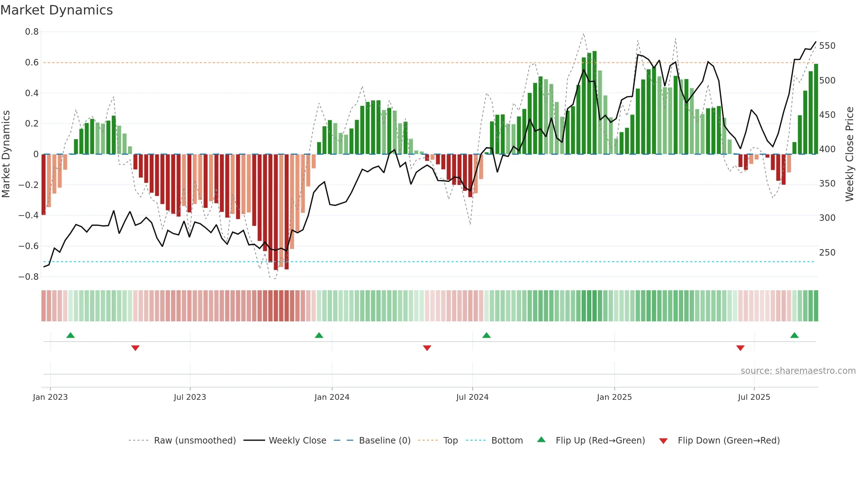868x488 pixels.
Task: Click the 0.8 left axis tick label
Action: pyautogui.click(x=32, y=32)
